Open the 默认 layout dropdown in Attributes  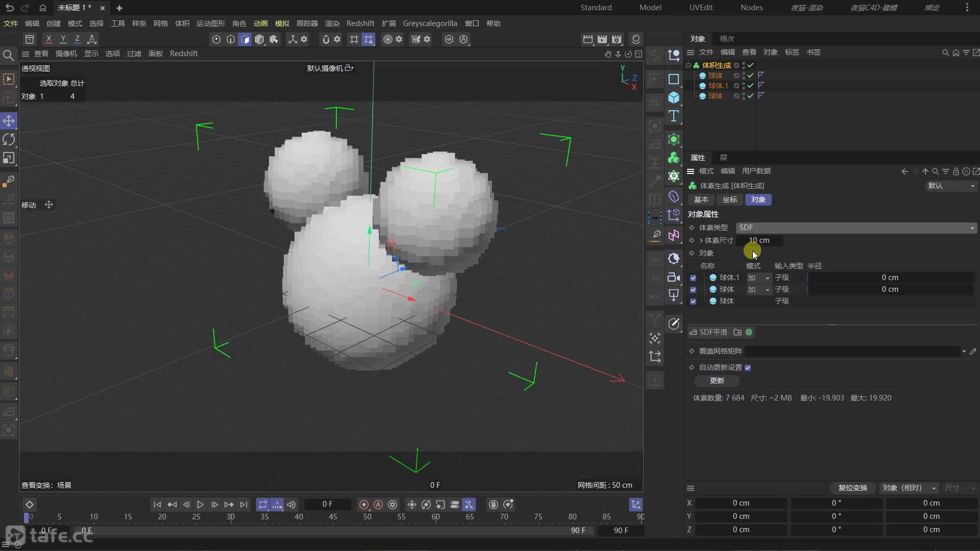coord(951,186)
